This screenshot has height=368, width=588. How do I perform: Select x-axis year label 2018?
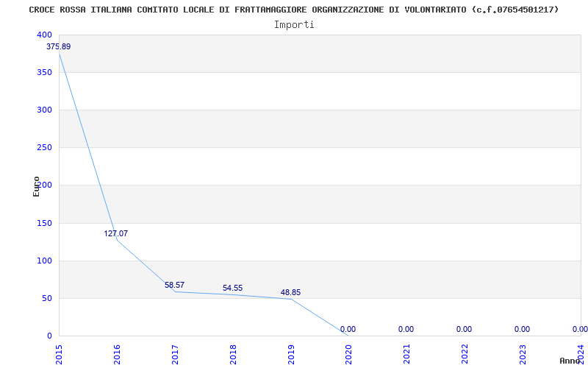pyautogui.click(x=233, y=355)
